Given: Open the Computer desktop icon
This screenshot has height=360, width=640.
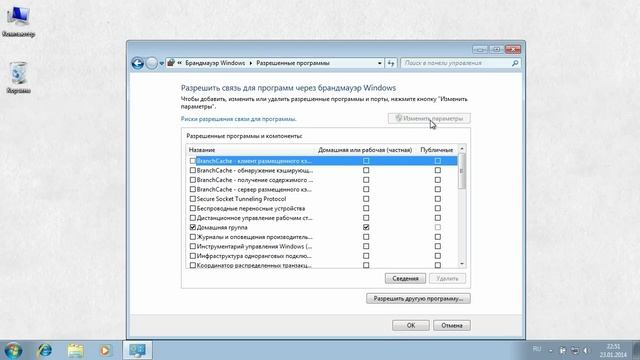Looking at the screenshot, I should pyautogui.click(x=18, y=22).
